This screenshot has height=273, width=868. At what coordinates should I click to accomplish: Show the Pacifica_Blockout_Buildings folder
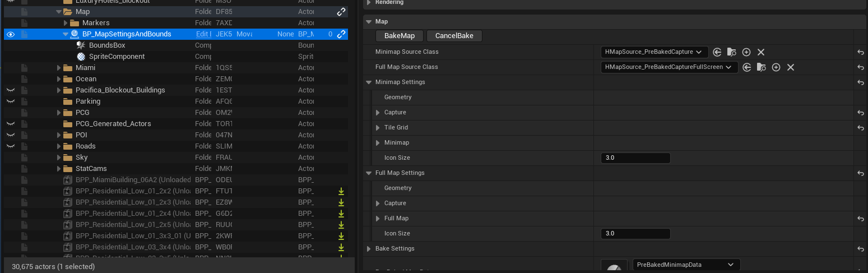(x=10, y=90)
